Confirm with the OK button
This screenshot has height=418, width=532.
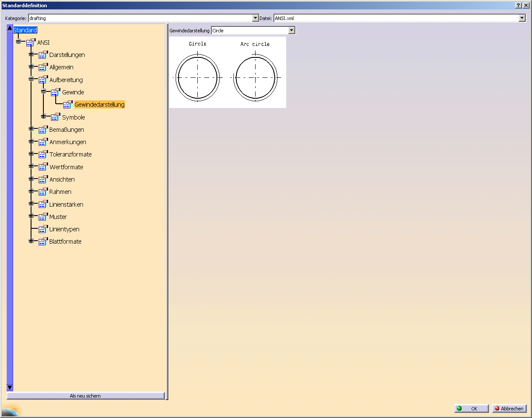471,409
